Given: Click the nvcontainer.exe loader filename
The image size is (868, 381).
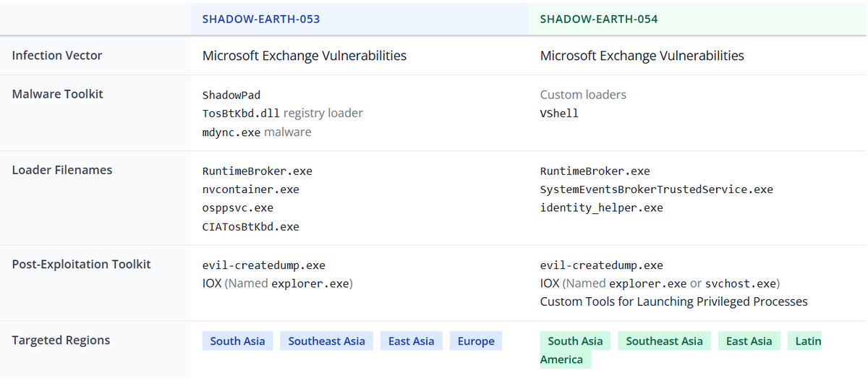Looking at the screenshot, I should (x=251, y=189).
